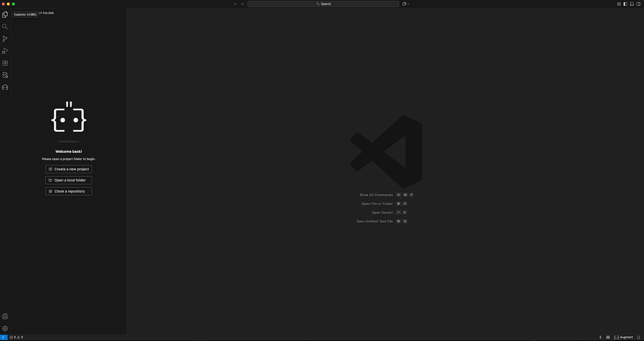Image resolution: width=644 pixels, height=341 pixels.
Task: Click the Search command center field
Action: 323,4
